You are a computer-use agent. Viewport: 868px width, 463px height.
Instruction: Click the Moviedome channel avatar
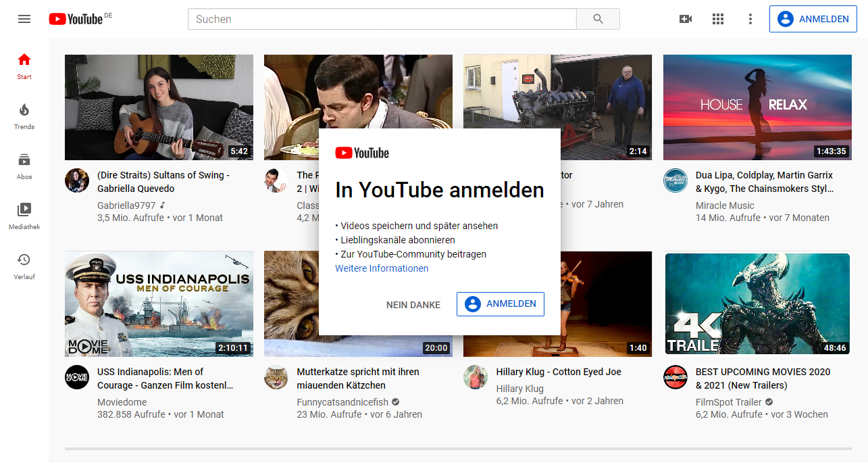point(77,377)
